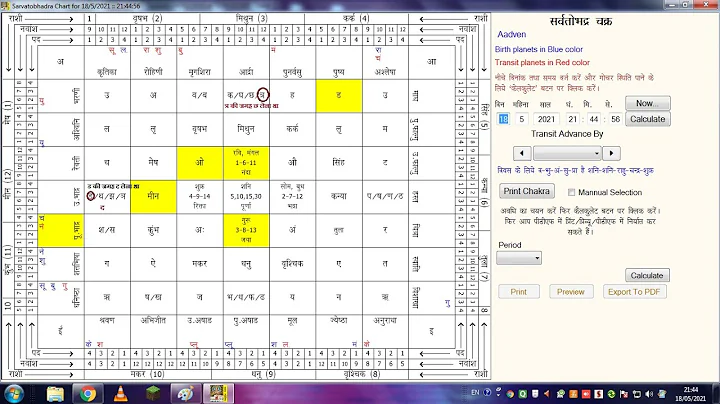Image resolution: width=720 pixels, height=404 pixels.
Task: Click the minute field showing 44
Action: (x=594, y=119)
